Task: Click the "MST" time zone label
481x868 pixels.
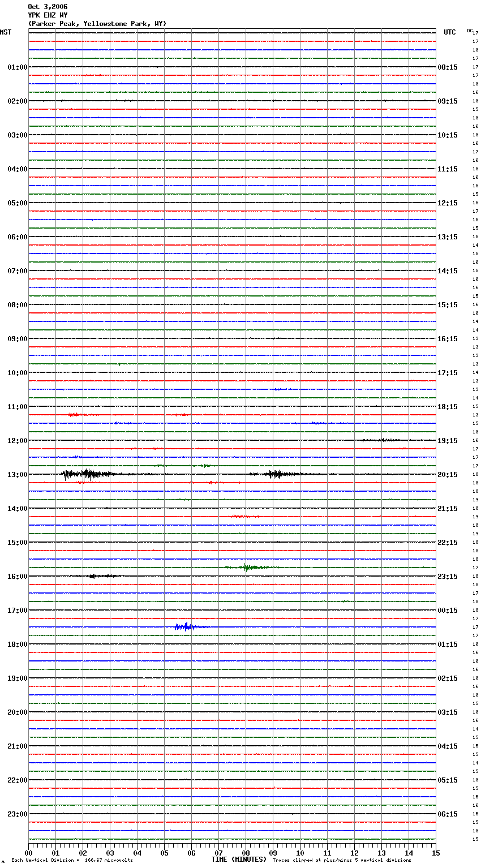Action: click(6, 32)
